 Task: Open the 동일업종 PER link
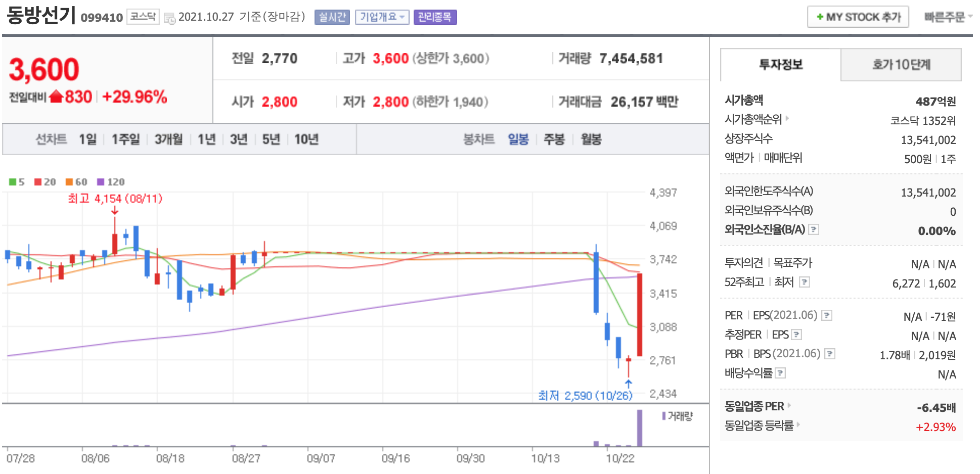click(757, 406)
